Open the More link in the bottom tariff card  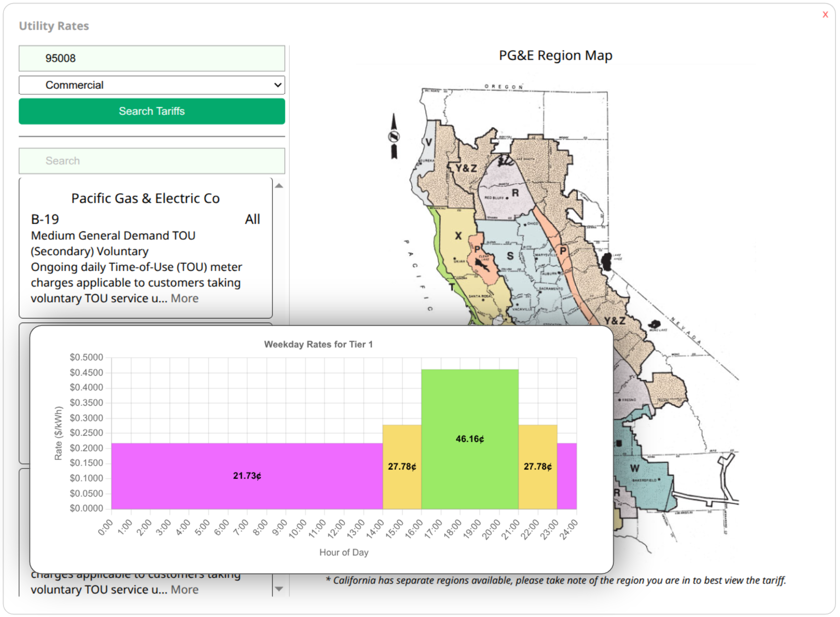[185, 590]
